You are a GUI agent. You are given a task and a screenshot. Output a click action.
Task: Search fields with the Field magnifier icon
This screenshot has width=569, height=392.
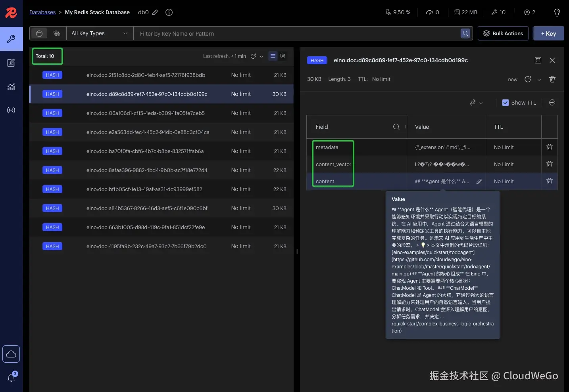point(396,127)
